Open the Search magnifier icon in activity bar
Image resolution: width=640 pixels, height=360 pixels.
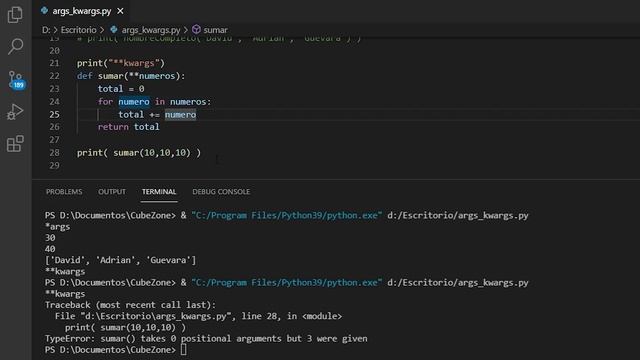pos(16,46)
